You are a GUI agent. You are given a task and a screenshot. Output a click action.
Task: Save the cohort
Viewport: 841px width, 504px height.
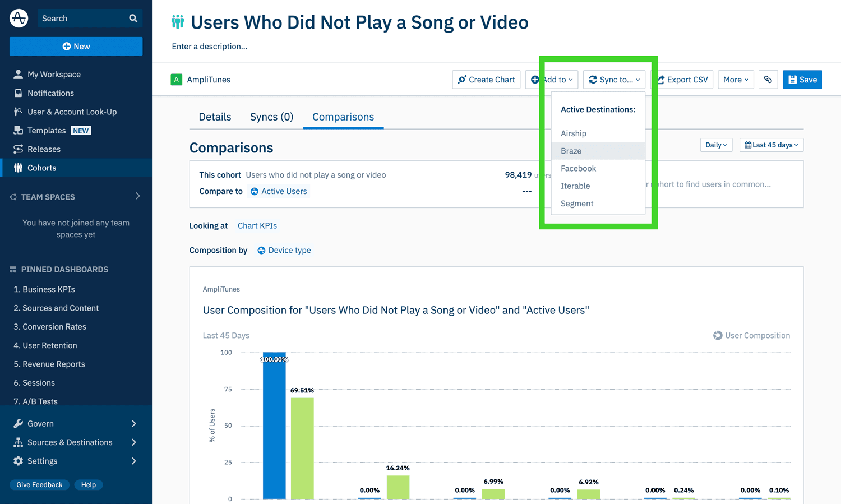(802, 80)
